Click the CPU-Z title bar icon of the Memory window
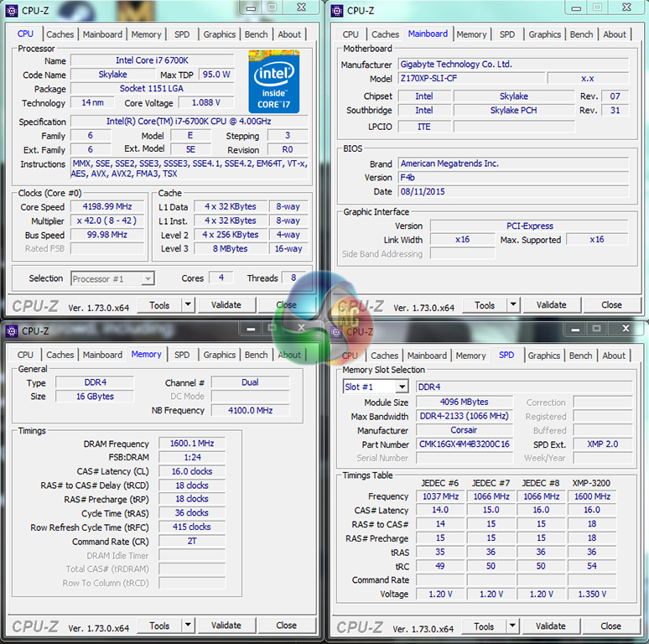The height and width of the screenshot is (644, 649). pos(13,331)
